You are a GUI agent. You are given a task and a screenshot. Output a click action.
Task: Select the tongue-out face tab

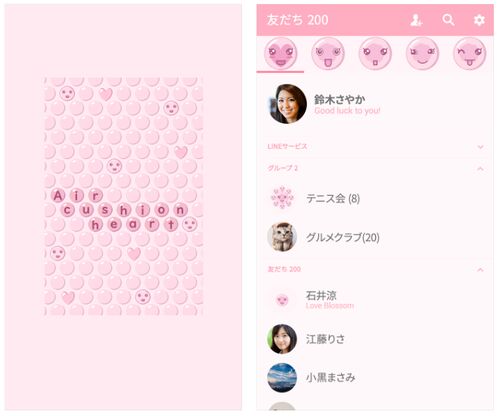(328, 54)
